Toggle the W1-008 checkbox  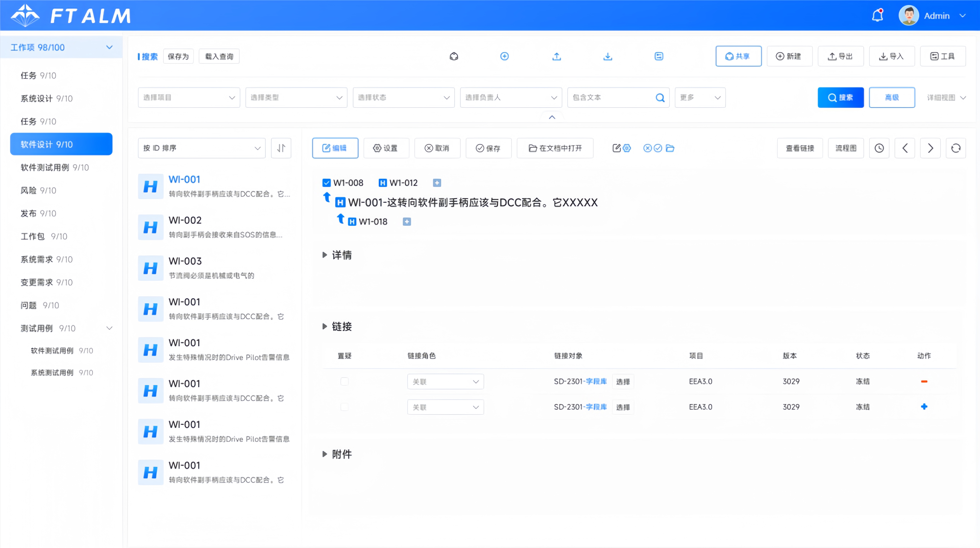pyautogui.click(x=326, y=183)
